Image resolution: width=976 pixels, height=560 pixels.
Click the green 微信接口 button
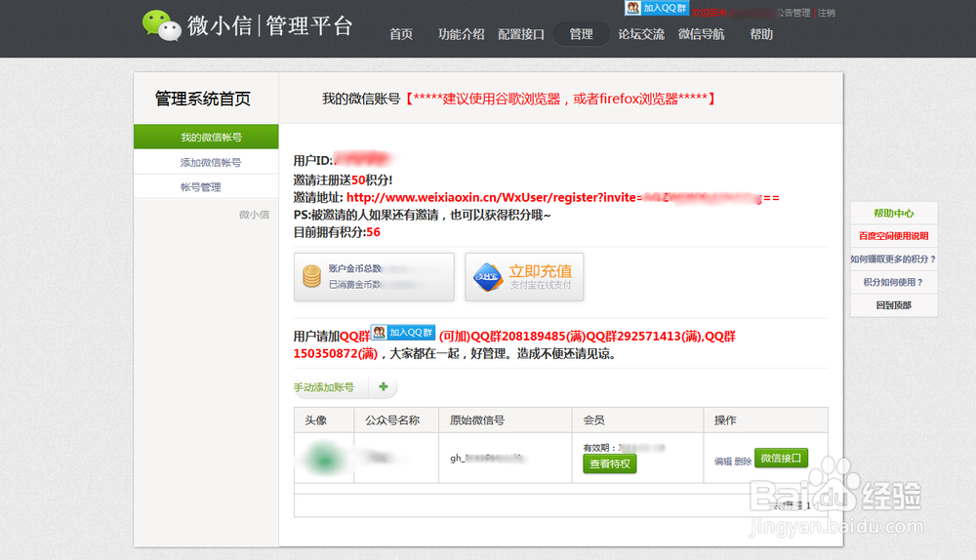tap(781, 458)
